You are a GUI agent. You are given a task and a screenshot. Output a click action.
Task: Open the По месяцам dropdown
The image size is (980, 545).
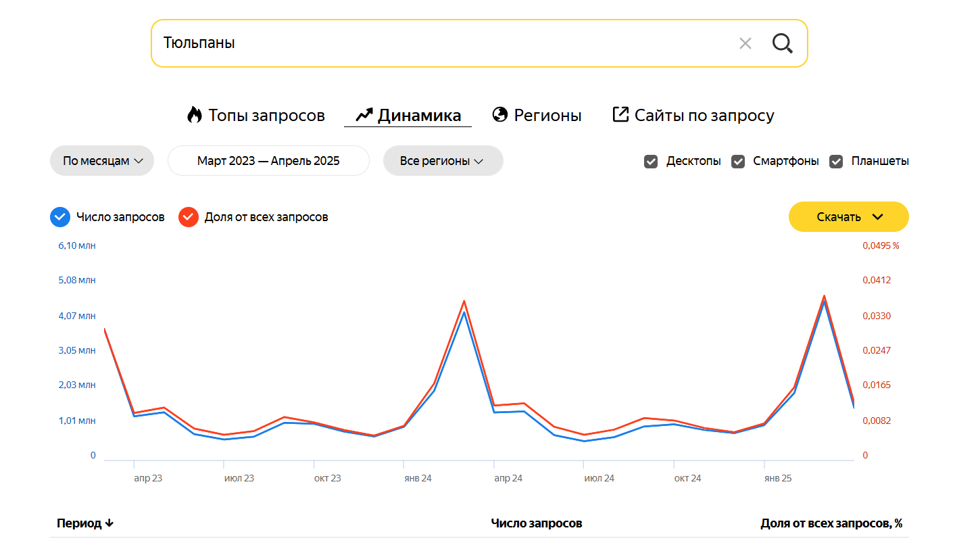(x=102, y=161)
